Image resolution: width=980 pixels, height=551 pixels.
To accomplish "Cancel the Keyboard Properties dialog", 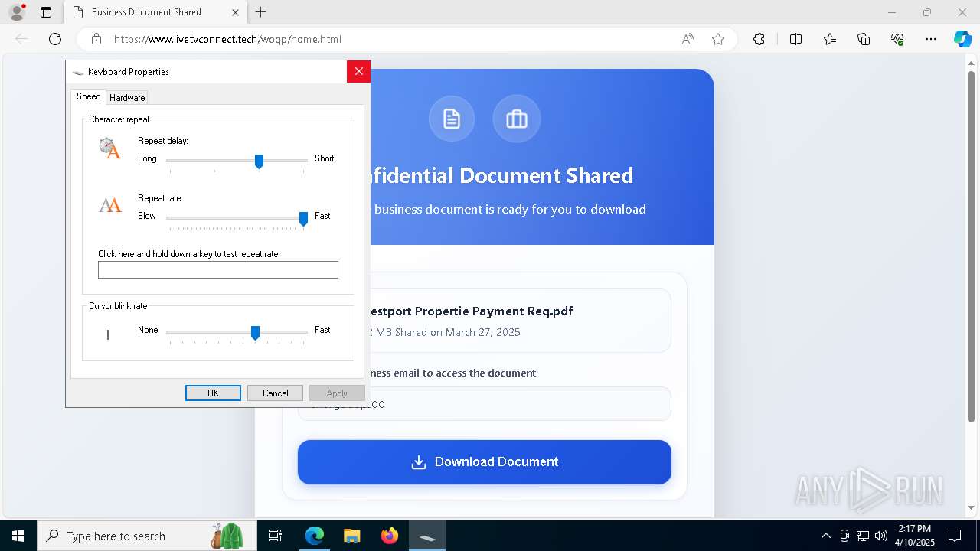I will (276, 393).
